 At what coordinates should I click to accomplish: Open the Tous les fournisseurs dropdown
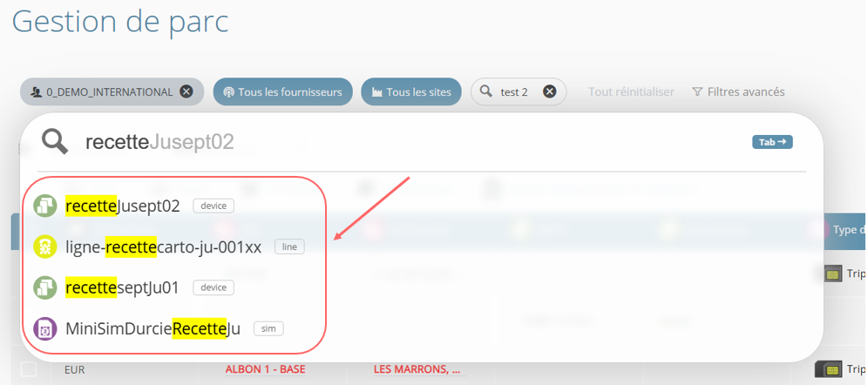click(283, 91)
